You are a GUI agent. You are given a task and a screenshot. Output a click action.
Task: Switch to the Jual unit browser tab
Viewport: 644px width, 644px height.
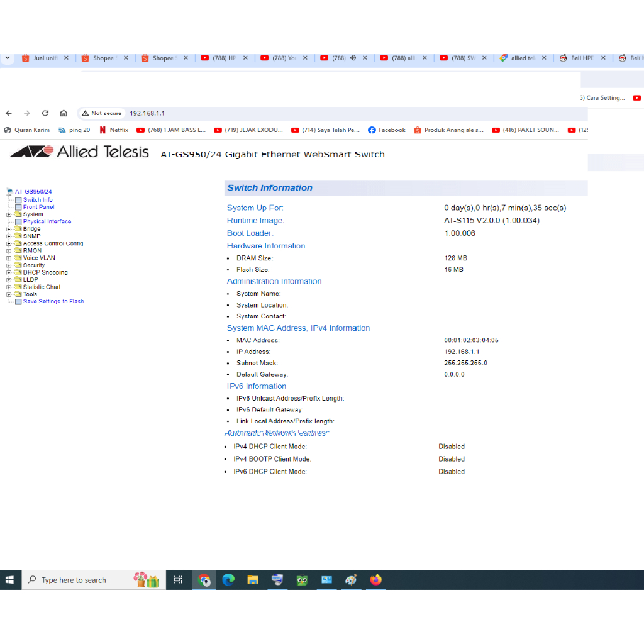(x=41, y=58)
